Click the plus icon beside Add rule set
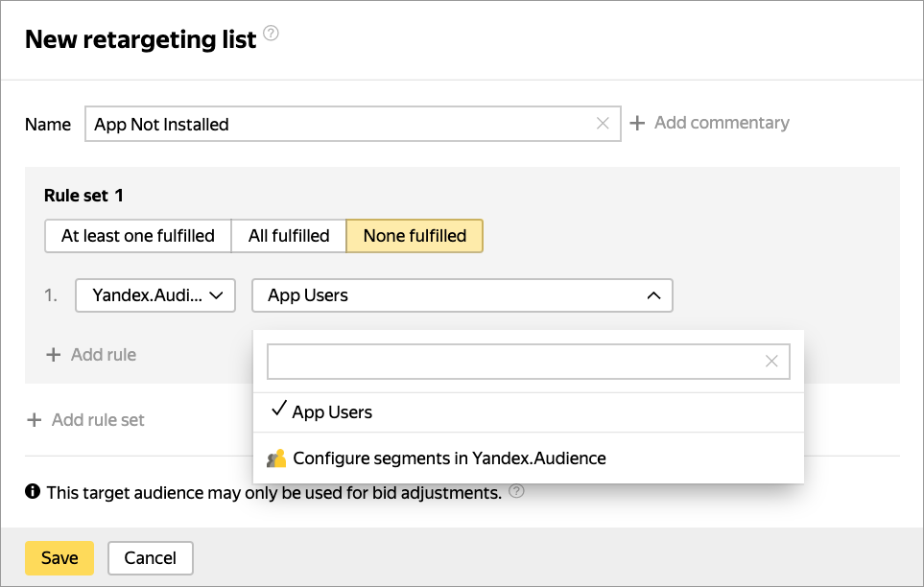The height and width of the screenshot is (587, 924). tap(35, 420)
